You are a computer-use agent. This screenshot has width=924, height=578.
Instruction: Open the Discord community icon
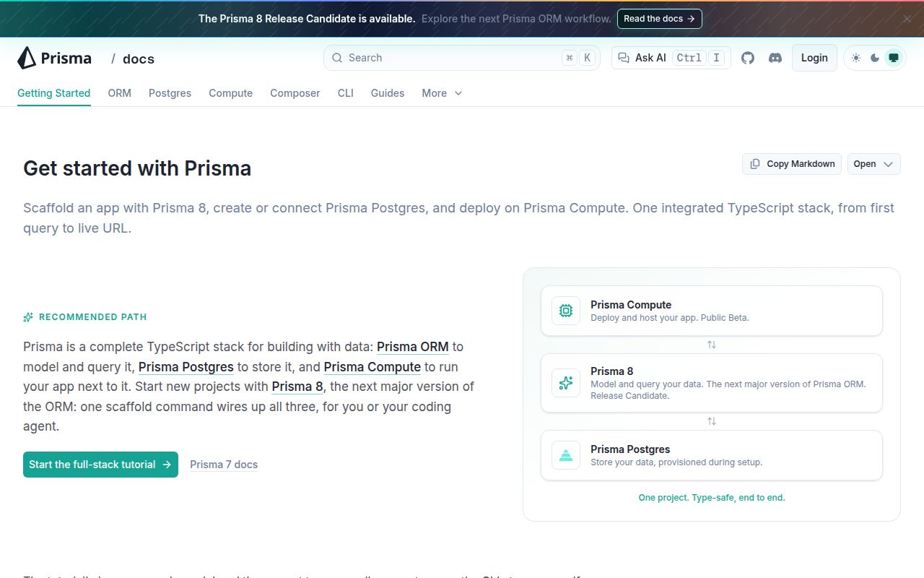(775, 58)
